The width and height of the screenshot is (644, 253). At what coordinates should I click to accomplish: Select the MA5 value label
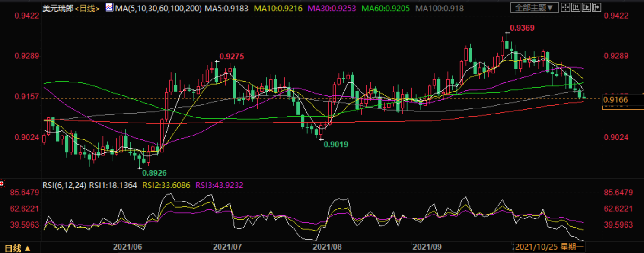click(x=227, y=8)
